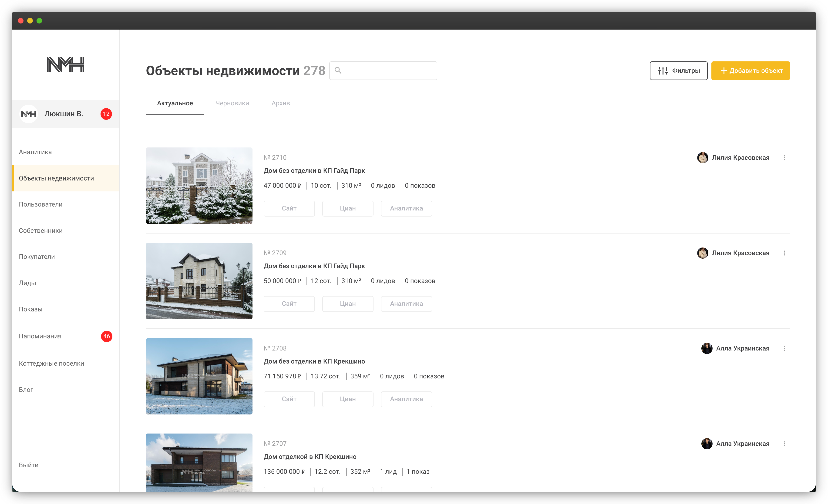Open three-dot menu for listing № 2709
Screen dimensions: 828x504
[784, 253]
